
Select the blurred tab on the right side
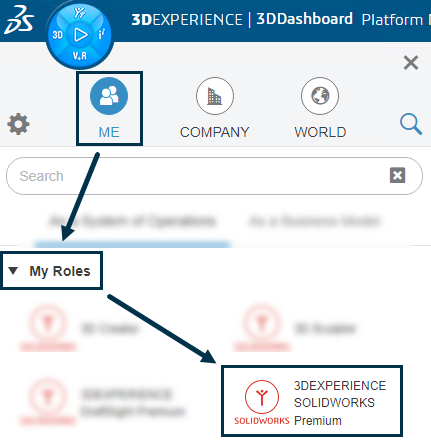pyautogui.click(x=314, y=221)
